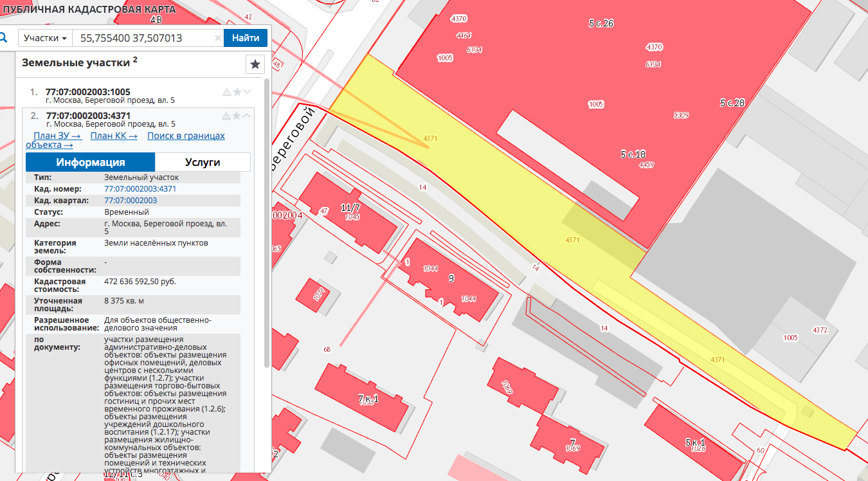868x481 pixels.
Task: Open the Участки search type dropdown
Action: (x=45, y=38)
